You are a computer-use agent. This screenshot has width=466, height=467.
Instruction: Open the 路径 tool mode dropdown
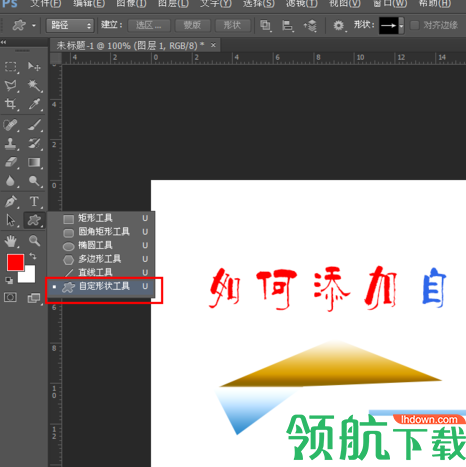tap(69, 25)
